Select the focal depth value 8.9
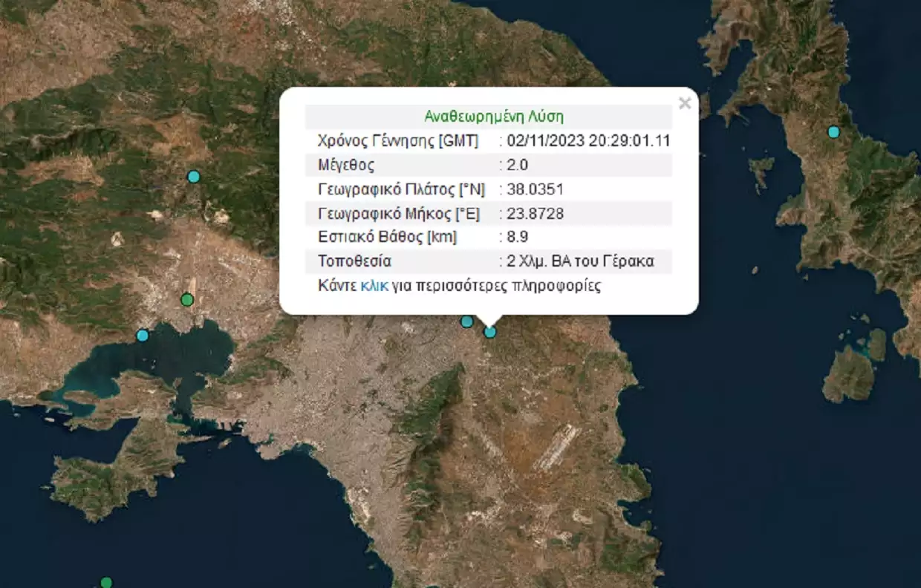Viewport: 921px width, 588px height. tap(517, 238)
